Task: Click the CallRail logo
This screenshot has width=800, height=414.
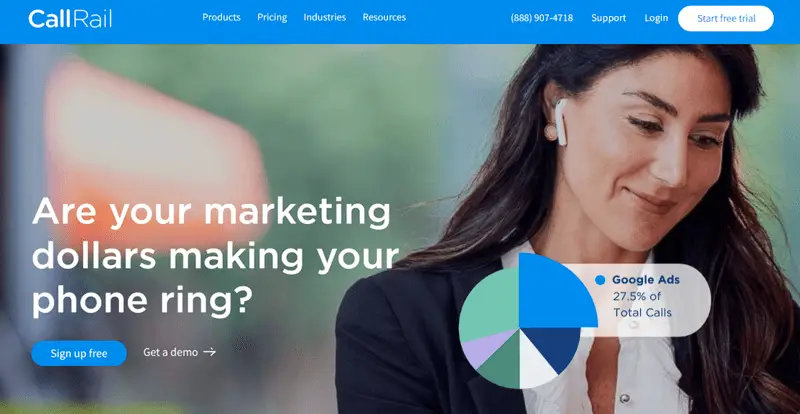Action: coord(70,18)
